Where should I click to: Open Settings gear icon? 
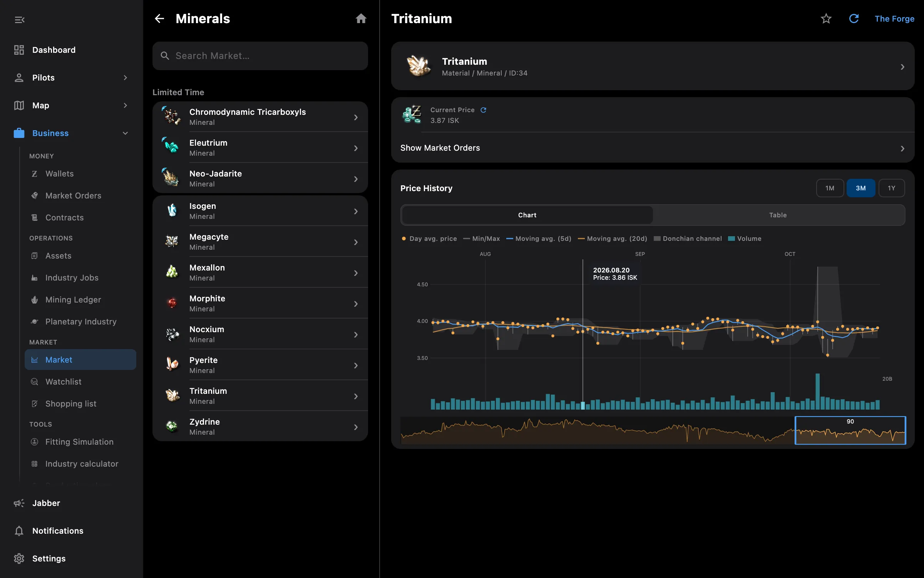coord(19,558)
